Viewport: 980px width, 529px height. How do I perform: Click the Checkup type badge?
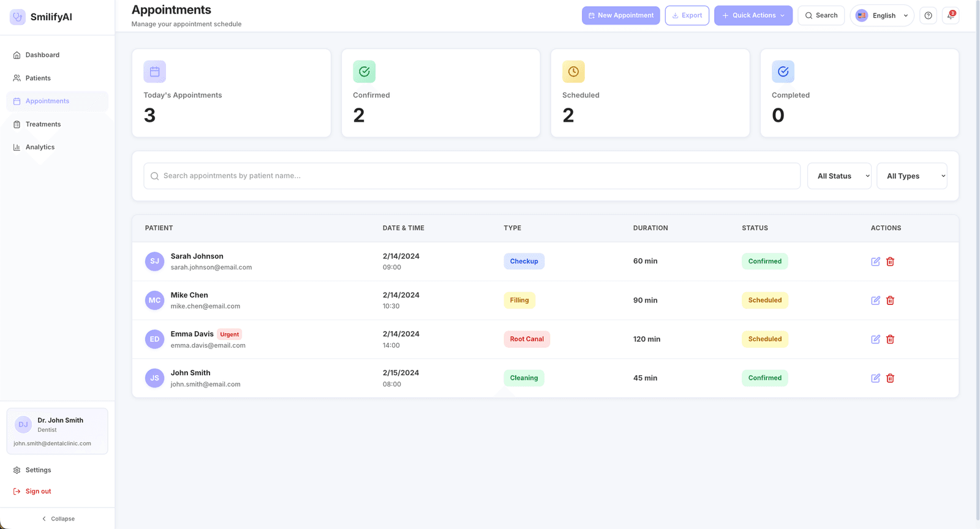(524, 261)
